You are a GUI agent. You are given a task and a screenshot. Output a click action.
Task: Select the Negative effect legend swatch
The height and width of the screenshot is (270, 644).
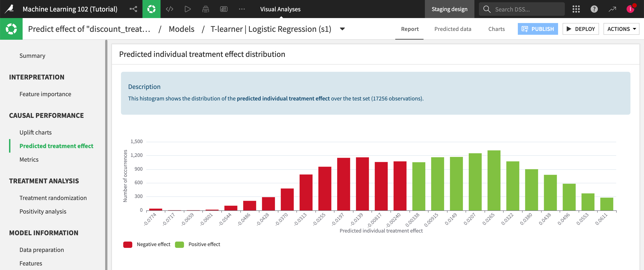[x=128, y=244]
